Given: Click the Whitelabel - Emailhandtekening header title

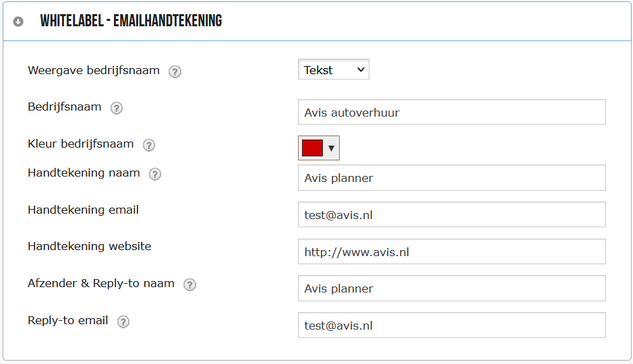Looking at the screenshot, I should pyautogui.click(x=131, y=21).
